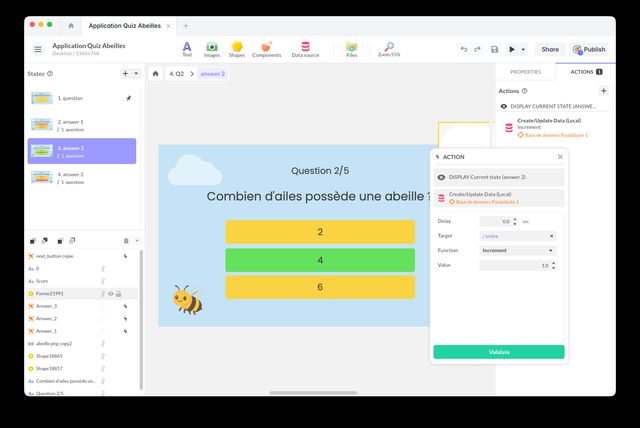Select the Score text layer
Image resolution: width=640 pixels, height=428 pixels.
[42, 281]
